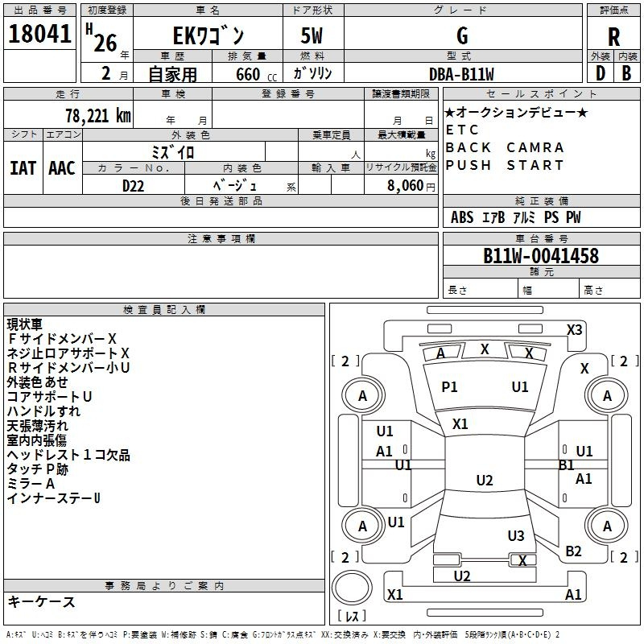Viewport: 644px width, 644px height.
Task: Click the キーケース note text
Action: (41, 601)
